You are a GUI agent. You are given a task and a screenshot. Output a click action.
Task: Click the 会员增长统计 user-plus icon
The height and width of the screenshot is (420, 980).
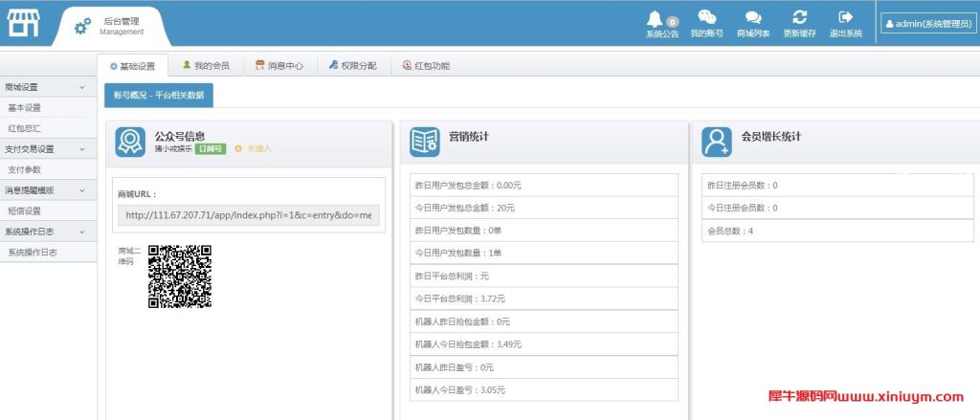coord(716,142)
